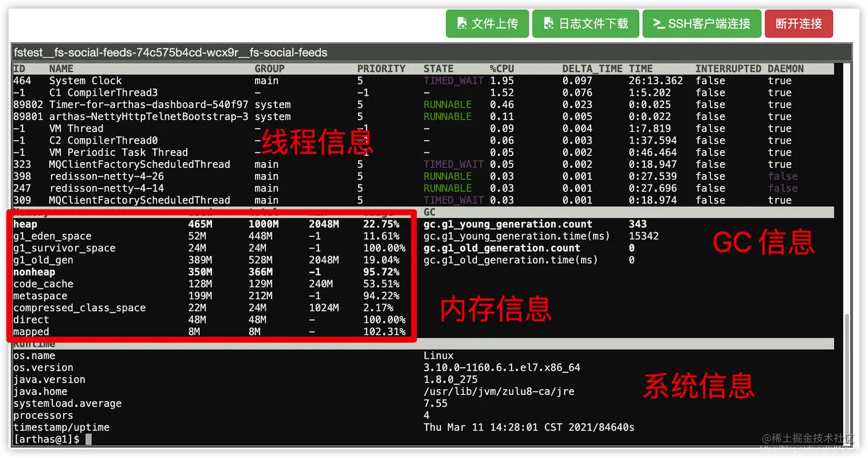Open the SSH客户端连接 button
The image size is (868, 458).
pos(702,24)
